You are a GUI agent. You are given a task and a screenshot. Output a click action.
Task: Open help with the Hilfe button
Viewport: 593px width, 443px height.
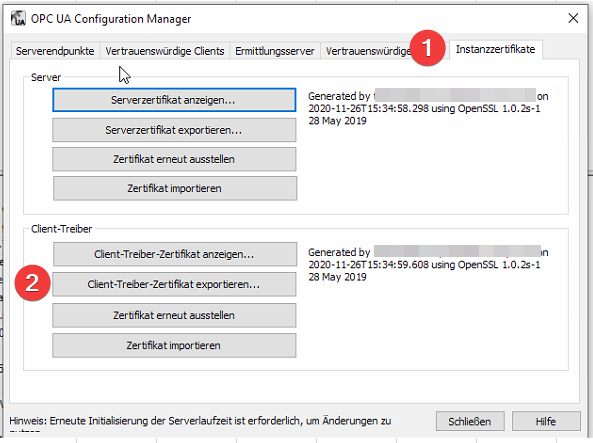(546, 421)
